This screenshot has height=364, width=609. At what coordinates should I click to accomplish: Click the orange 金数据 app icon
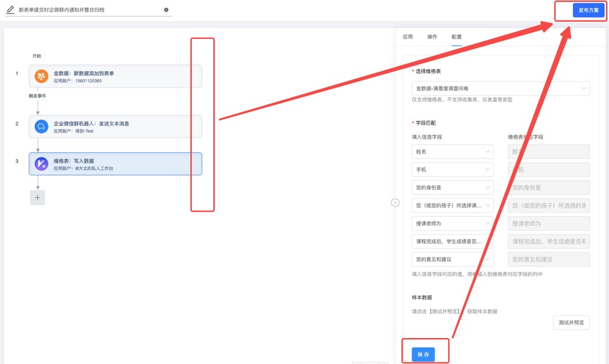[41, 77]
